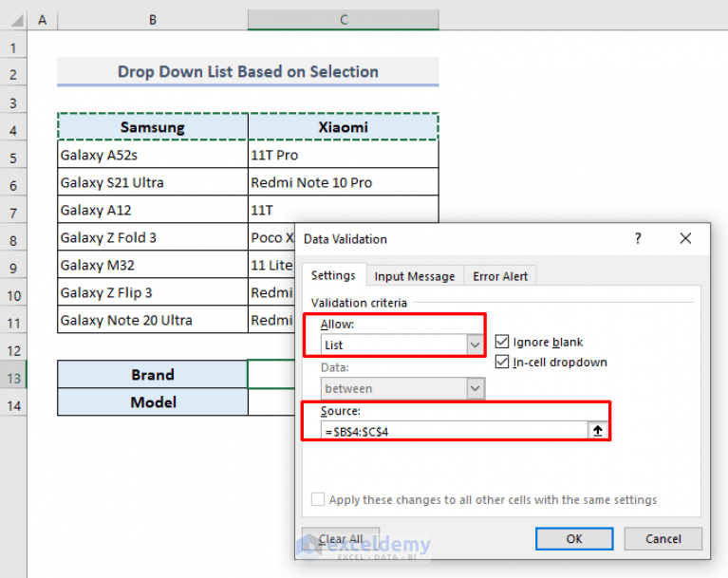Click the Galaxy A12 cell

[x=153, y=210]
